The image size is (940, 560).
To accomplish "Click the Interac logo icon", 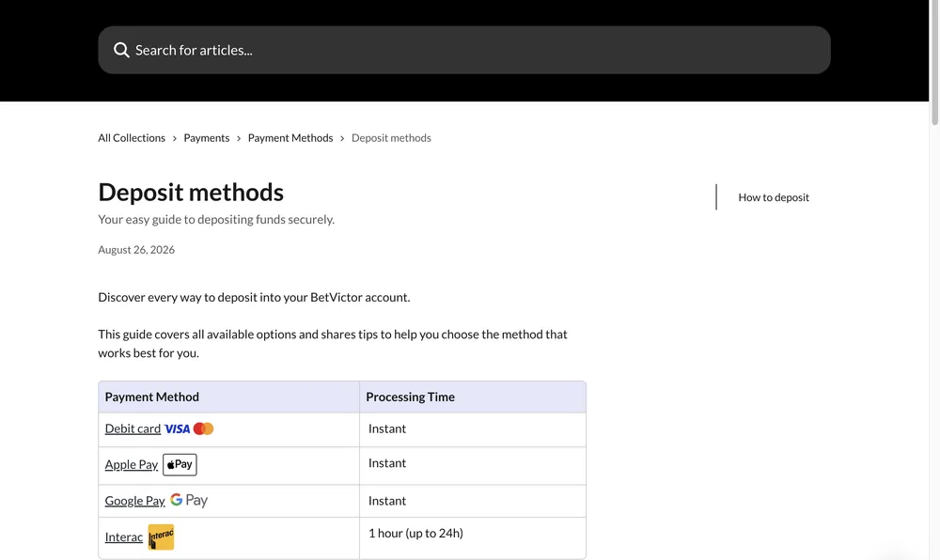I will click(162, 537).
